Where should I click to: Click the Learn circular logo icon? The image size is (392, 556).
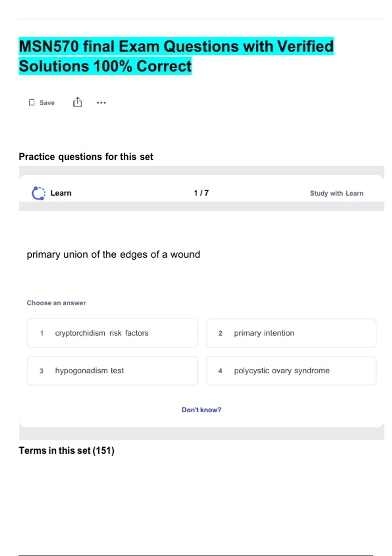tap(39, 193)
